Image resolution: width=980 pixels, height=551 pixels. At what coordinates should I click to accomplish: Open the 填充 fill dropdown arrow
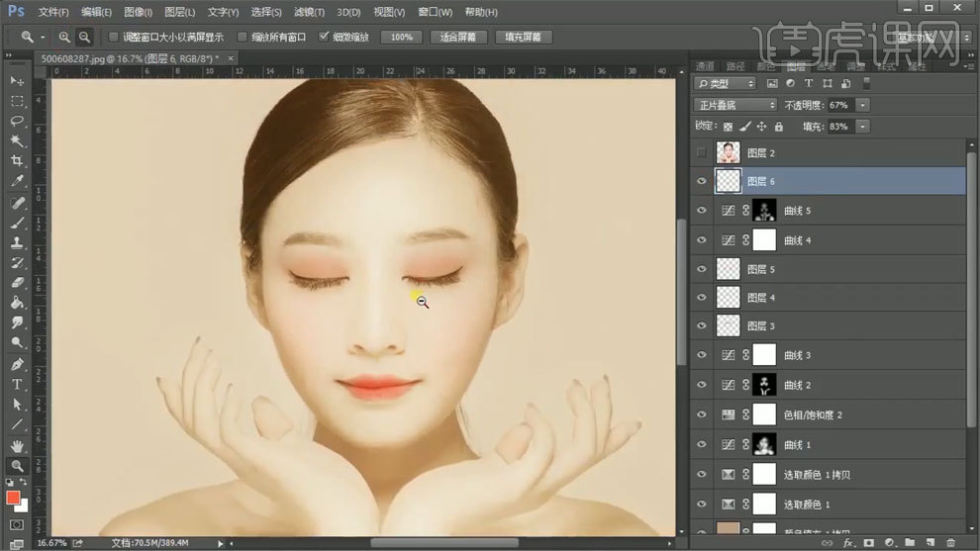tap(863, 127)
